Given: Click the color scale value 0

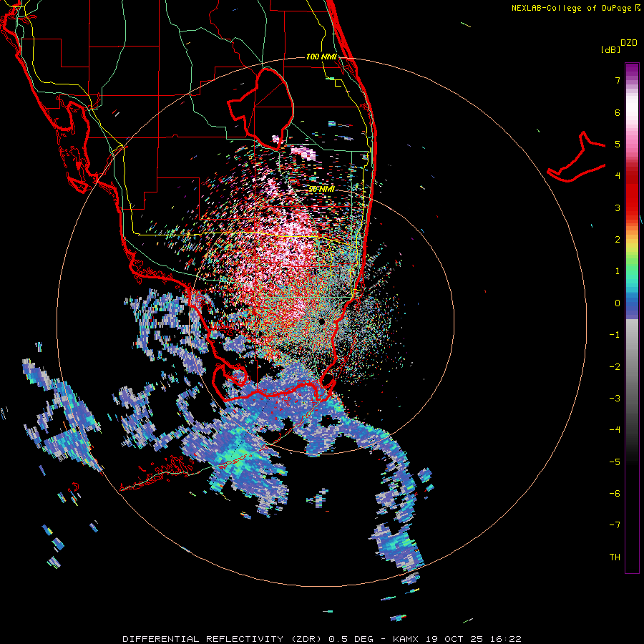Looking at the screenshot, I should pyautogui.click(x=618, y=303).
